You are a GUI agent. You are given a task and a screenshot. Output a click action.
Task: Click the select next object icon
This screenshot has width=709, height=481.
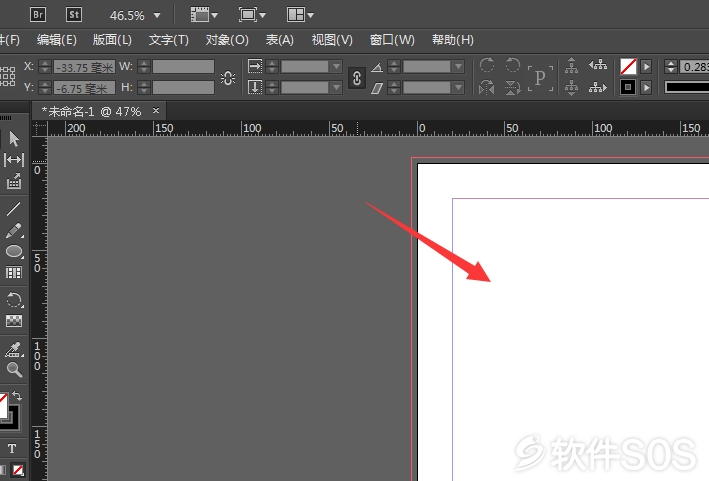[x=598, y=87]
